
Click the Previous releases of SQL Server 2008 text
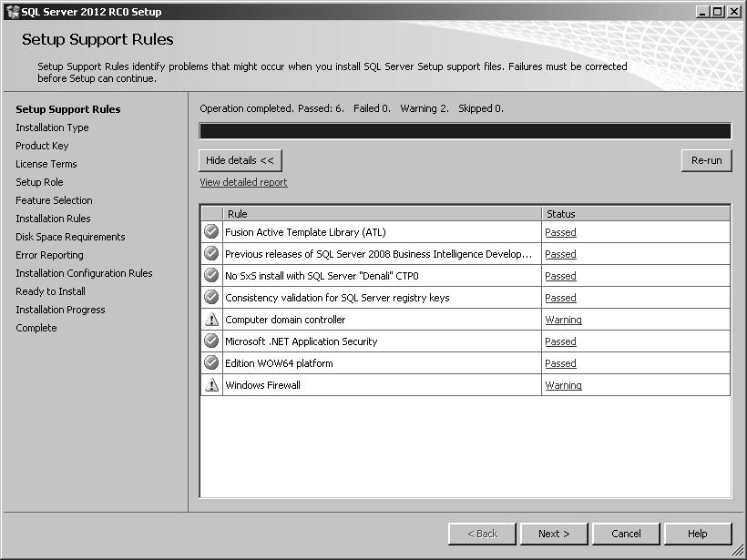tap(378, 254)
